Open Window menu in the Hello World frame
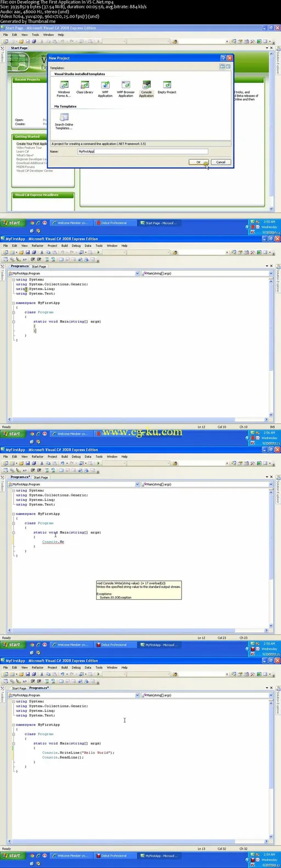Screen dimensions: 281x868 point(112,667)
